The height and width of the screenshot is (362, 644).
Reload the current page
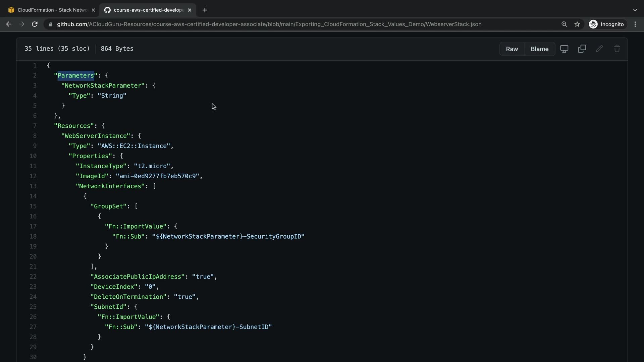pyautogui.click(x=35, y=24)
